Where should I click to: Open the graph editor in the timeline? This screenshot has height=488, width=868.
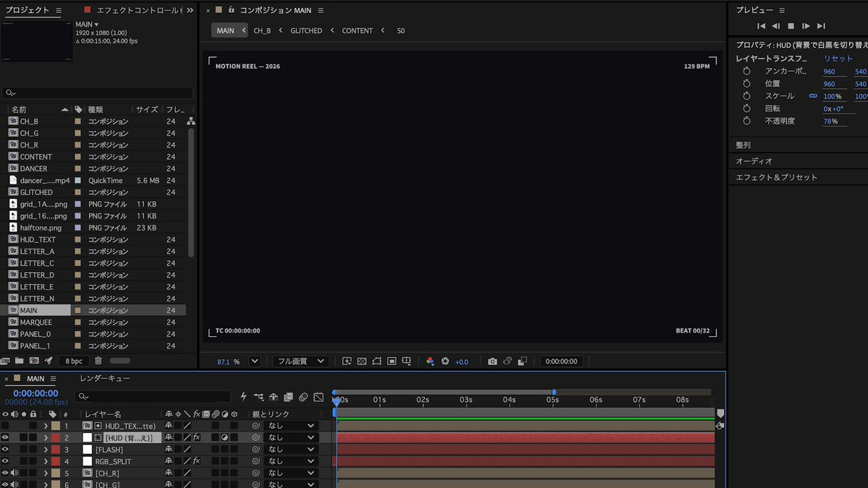point(318,397)
